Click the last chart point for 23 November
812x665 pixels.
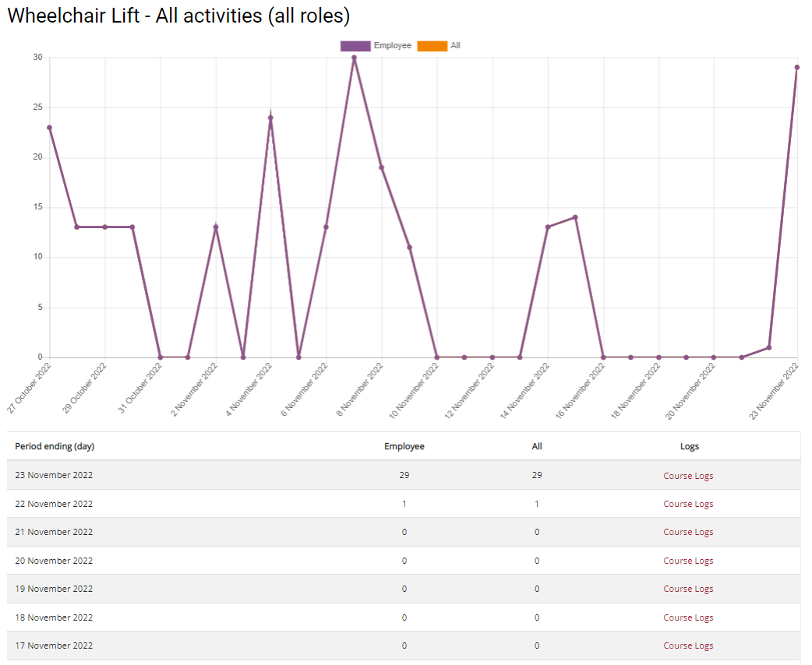[x=796, y=68]
